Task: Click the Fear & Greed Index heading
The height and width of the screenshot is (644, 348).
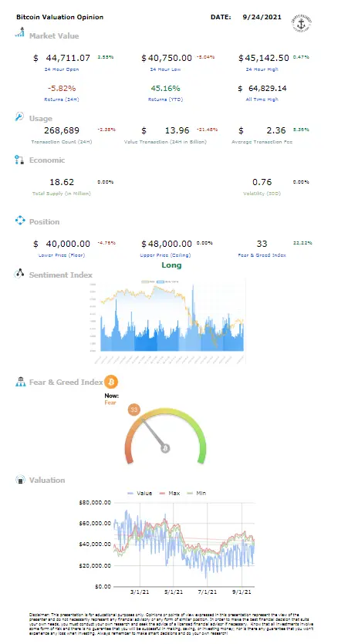Action: (66, 382)
